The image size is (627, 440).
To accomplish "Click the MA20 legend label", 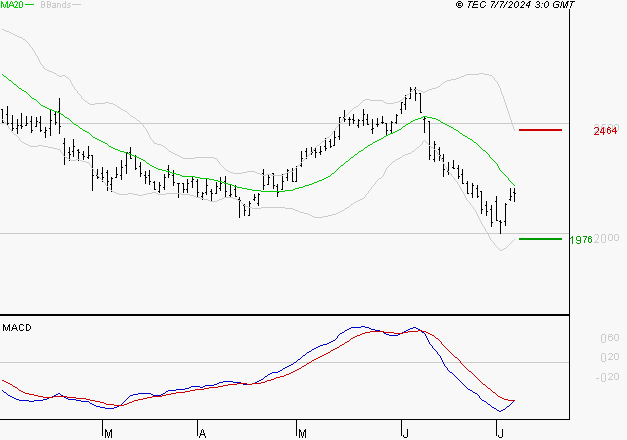I will point(12,5).
